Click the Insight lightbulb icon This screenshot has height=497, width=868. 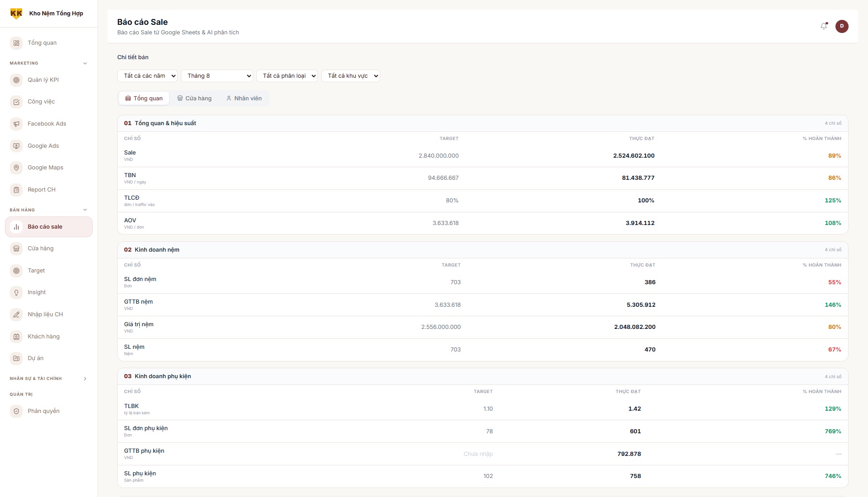(16, 292)
